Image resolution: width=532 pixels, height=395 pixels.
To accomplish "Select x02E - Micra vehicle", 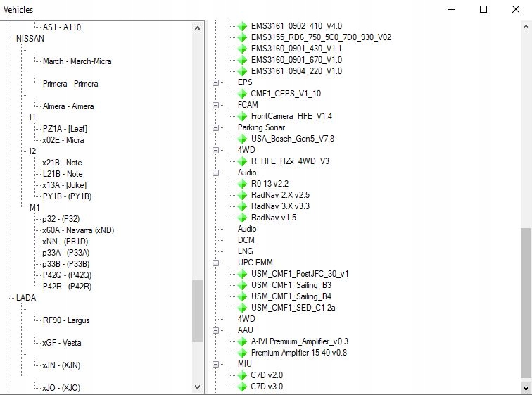I will coord(63,140).
